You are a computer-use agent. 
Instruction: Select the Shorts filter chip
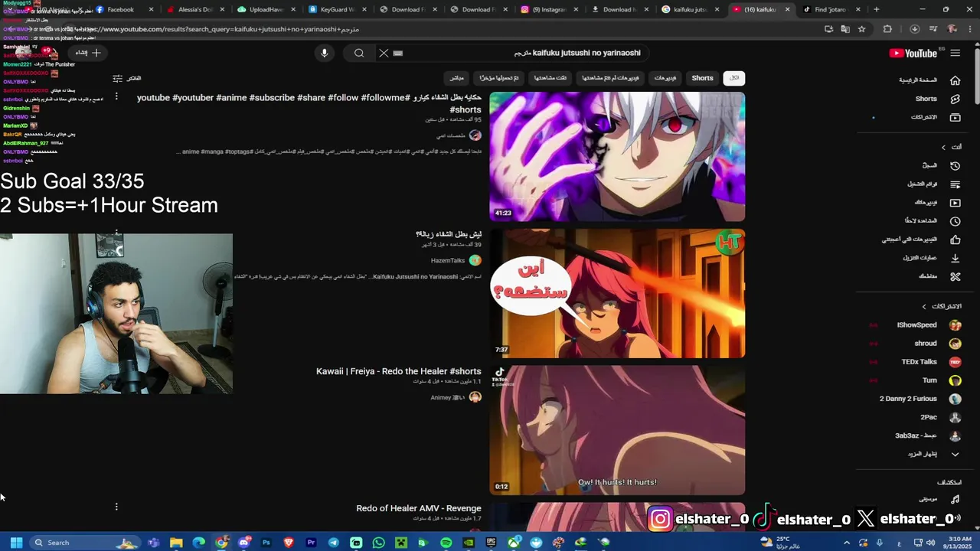click(702, 78)
